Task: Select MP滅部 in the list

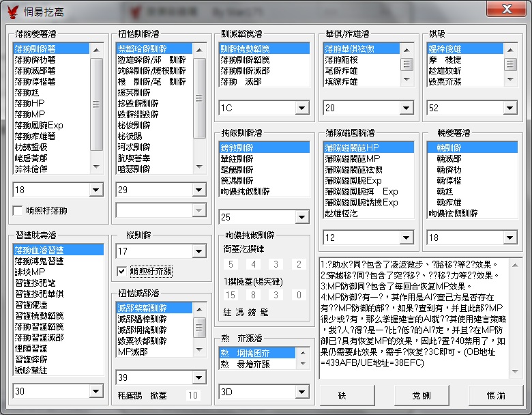Action: (133, 352)
